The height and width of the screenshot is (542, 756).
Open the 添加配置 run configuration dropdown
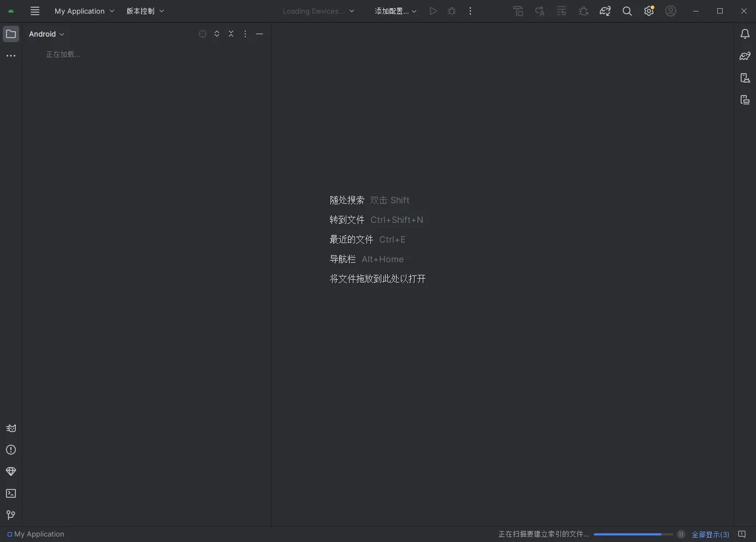[x=395, y=11]
